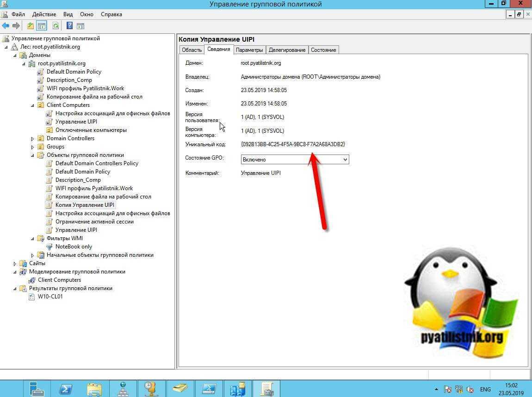532x397 pixels.
Task: Open the Вид menu
Action: (x=68, y=14)
